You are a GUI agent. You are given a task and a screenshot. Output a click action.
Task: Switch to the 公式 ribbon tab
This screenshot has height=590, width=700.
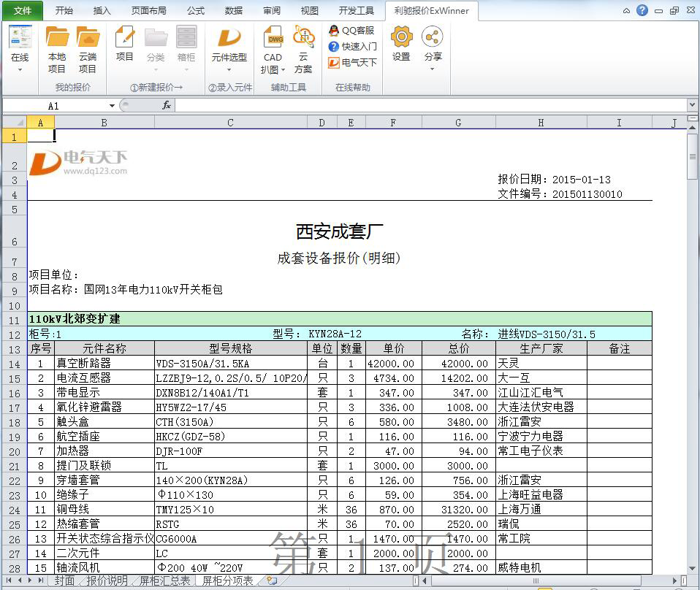pos(196,11)
